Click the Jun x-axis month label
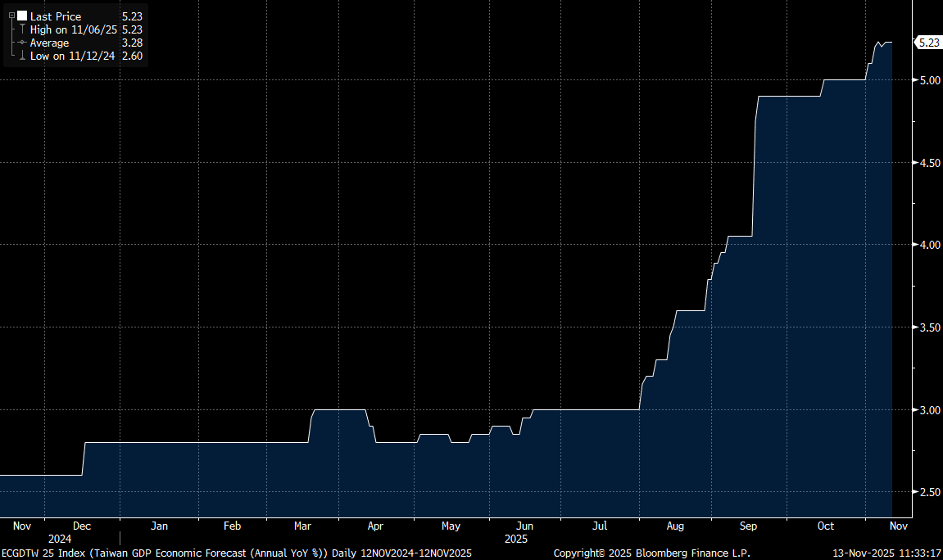The width and height of the screenshot is (943, 560). pyautogui.click(x=524, y=526)
